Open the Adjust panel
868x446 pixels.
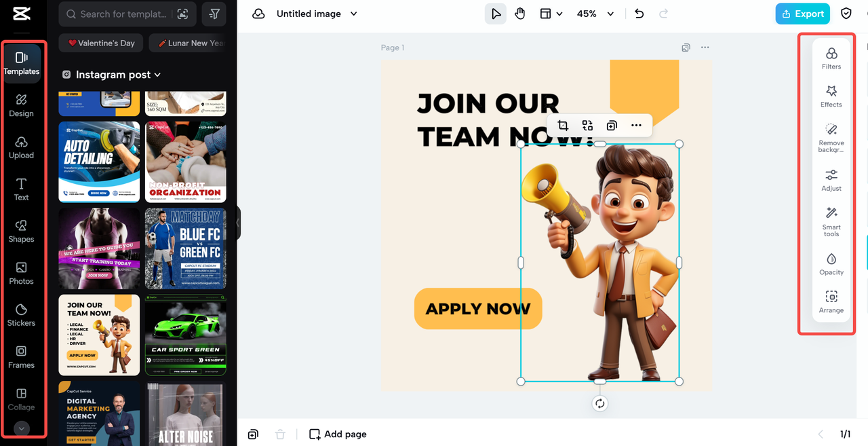(831, 180)
